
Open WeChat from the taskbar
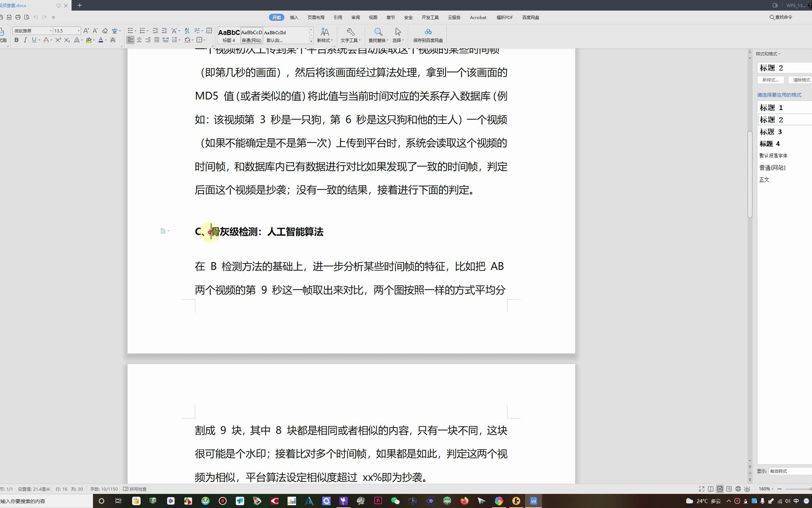coord(395,501)
